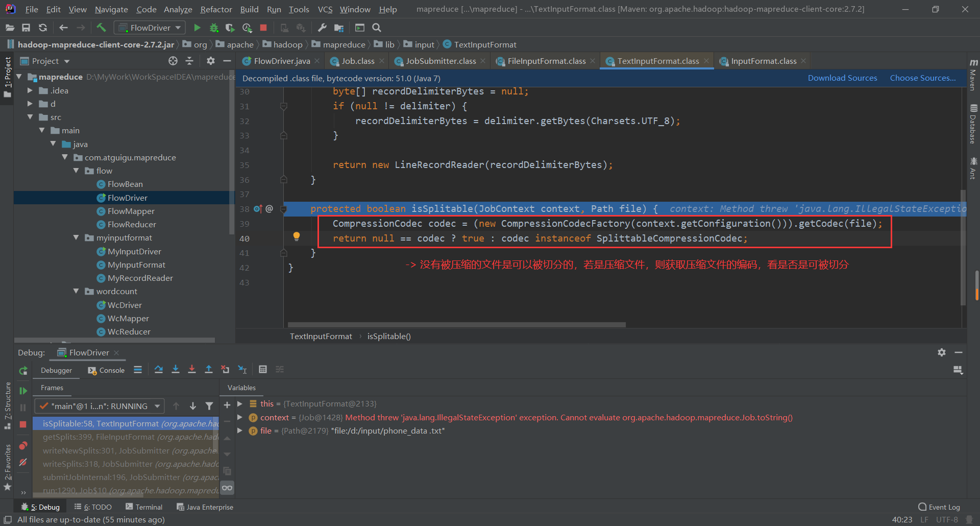Open the Project Structure icon
The image size is (980, 526).
point(339,28)
